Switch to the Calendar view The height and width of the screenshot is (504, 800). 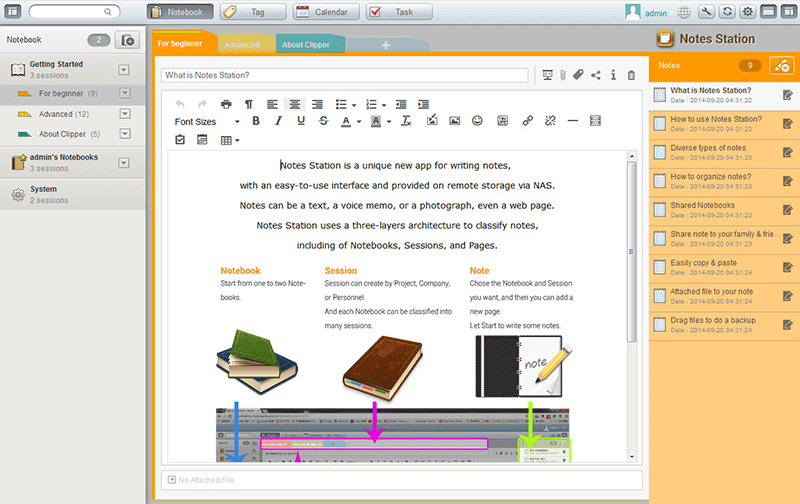click(x=326, y=12)
